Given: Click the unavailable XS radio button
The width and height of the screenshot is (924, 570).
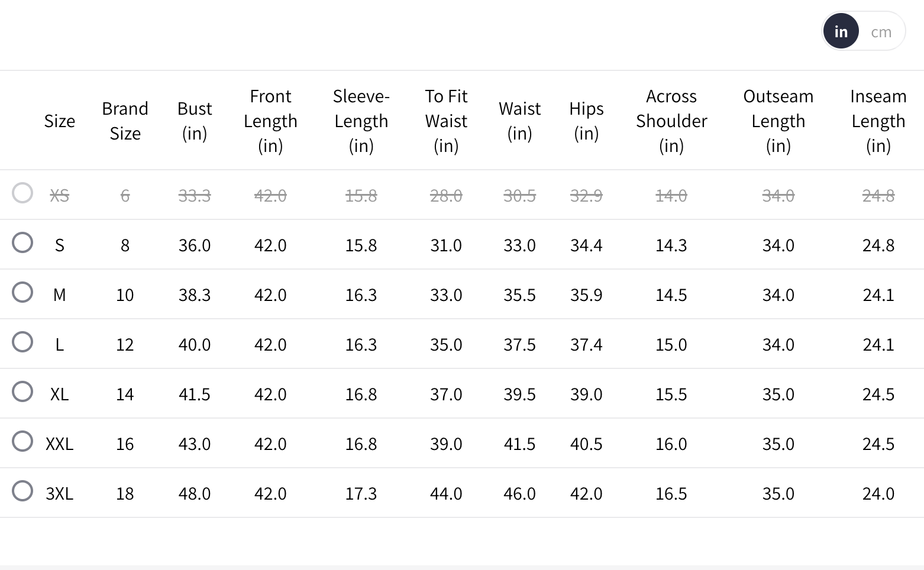Looking at the screenshot, I should click(x=22, y=193).
